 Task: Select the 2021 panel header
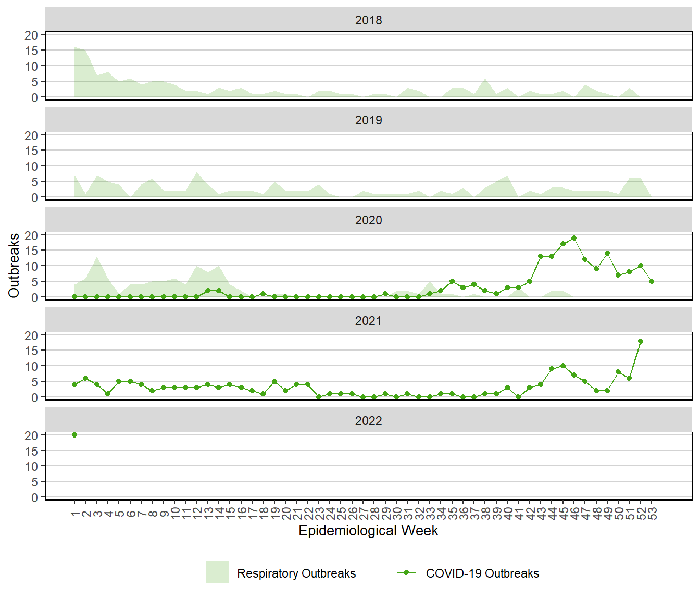pos(369,321)
